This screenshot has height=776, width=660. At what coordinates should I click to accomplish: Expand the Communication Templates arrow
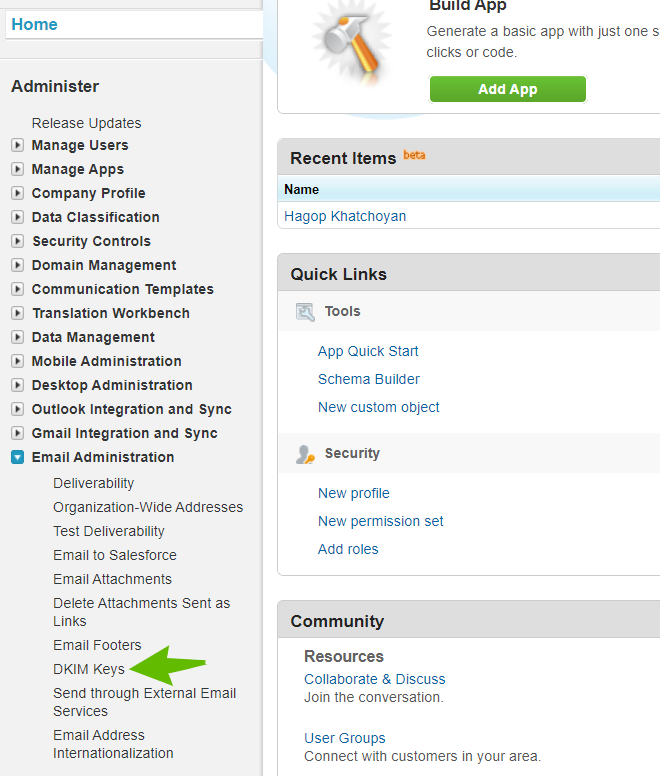[x=17, y=289]
